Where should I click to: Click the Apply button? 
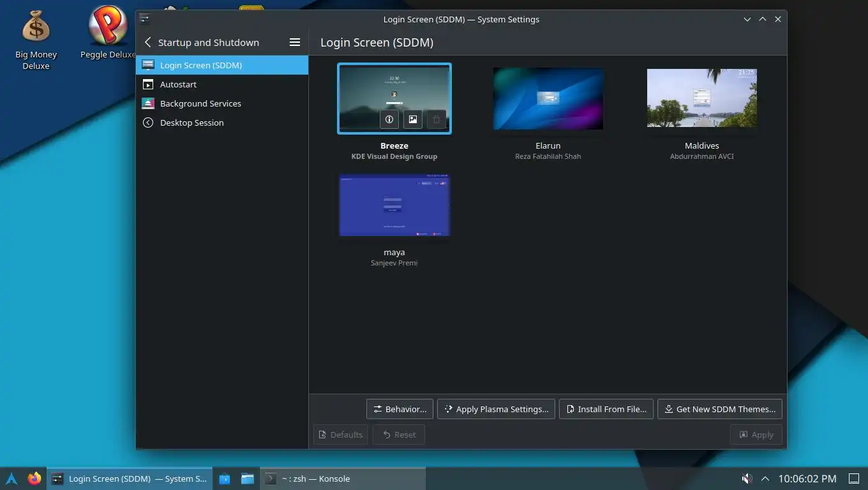pyautogui.click(x=756, y=434)
